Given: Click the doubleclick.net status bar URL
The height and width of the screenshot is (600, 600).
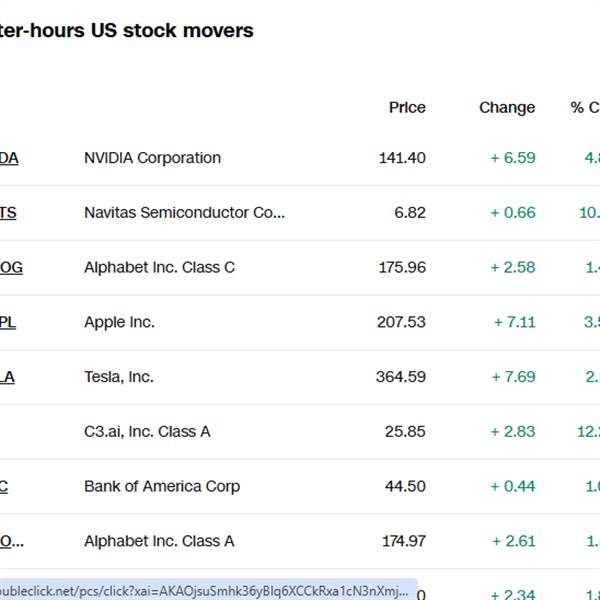Looking at the screenshot, I should coord(205,591).
